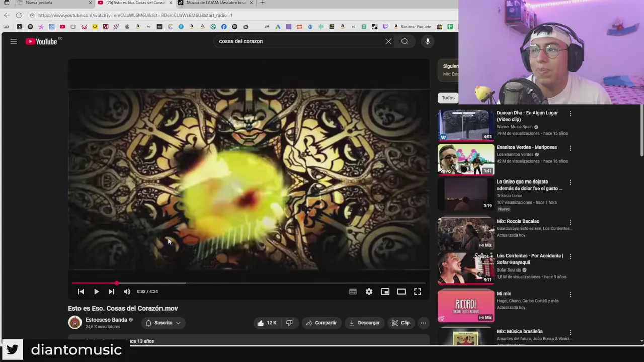Dislike the video with thumbs down
The image size is (644, 362).
pyautogui.click(x=289, y=323)
